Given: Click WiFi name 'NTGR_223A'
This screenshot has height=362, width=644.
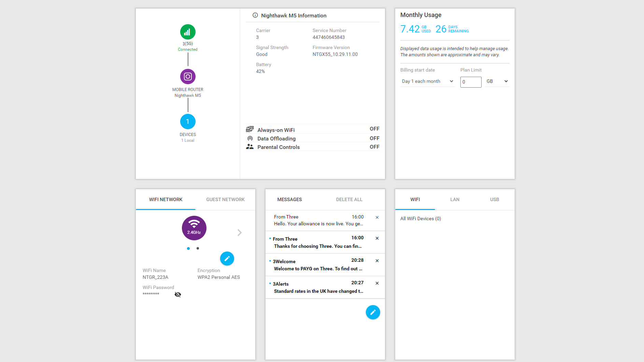Looking at the screenshot, I should (x=155, y=277).
